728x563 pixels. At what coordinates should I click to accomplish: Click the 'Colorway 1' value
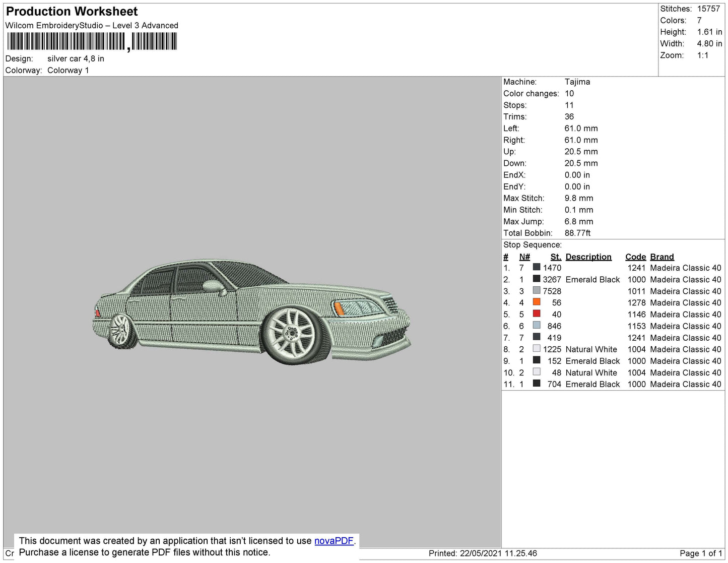[x=68, y=71]
